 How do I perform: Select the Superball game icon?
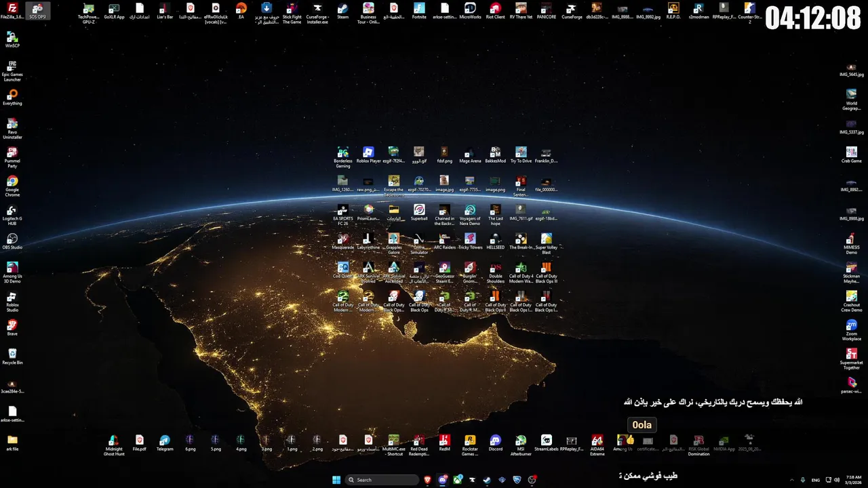point(419,213)
